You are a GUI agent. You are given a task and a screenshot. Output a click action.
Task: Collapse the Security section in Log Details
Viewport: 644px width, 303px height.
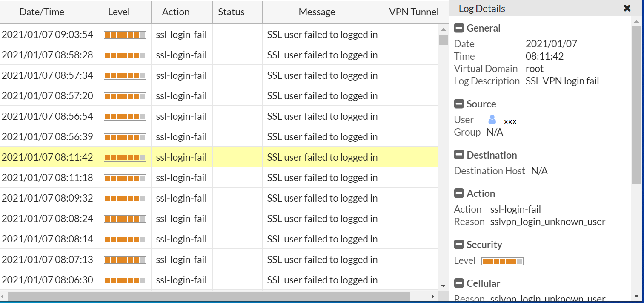click(x=459, y=244)
